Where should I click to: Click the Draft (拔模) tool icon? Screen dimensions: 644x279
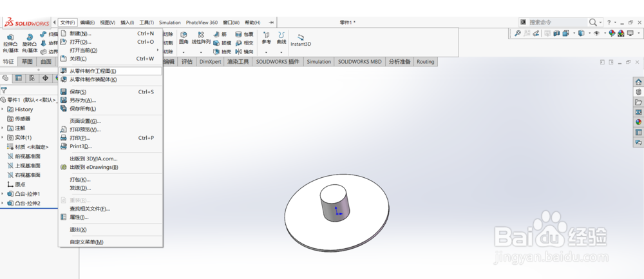(x=216, y=43)
